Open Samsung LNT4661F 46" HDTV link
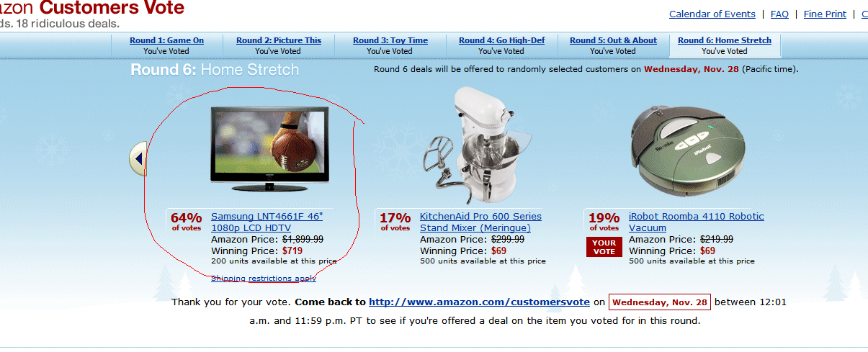 (267, 222)
